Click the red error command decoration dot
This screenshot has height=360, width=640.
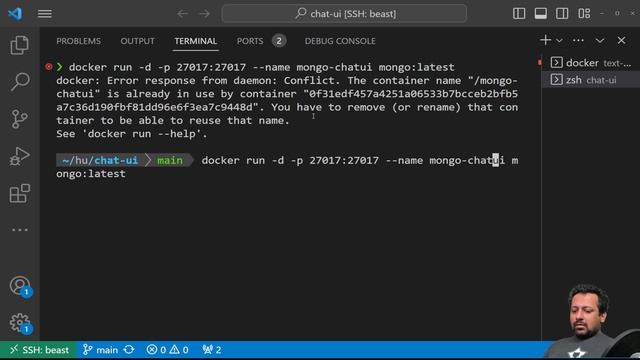coord(49,67)
